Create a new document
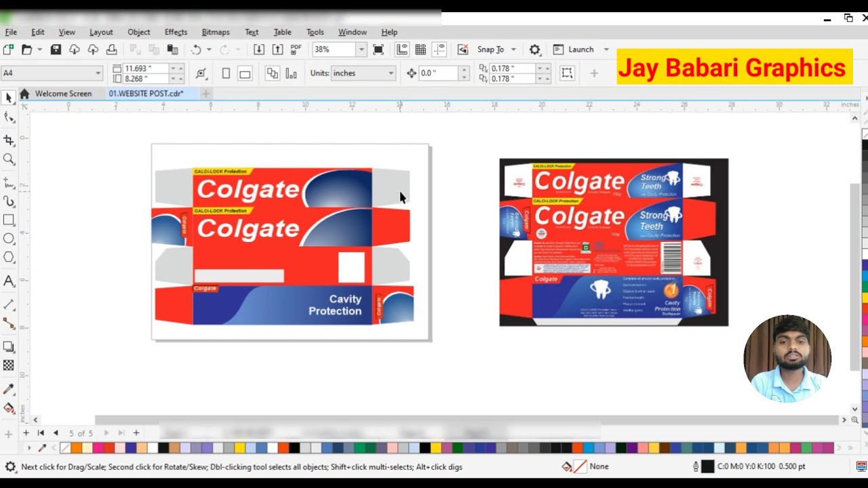 pyautogui.click(x=8, y=49)
